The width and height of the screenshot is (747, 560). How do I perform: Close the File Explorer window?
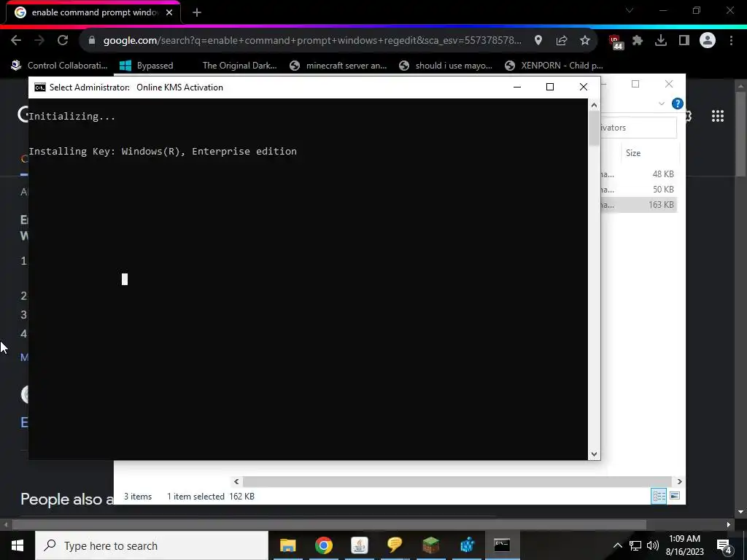tap(669, 85)
